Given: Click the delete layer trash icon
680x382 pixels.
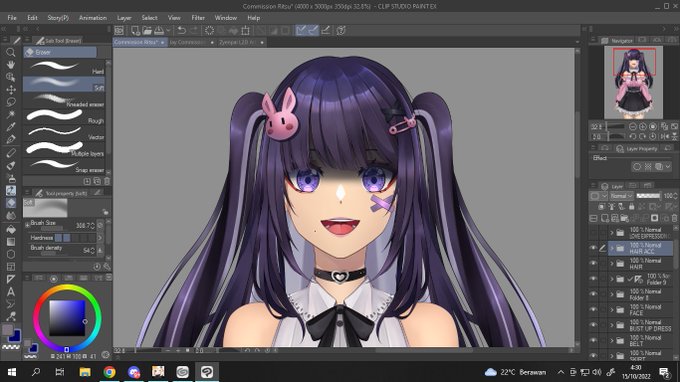Looking at the screenshot, I should pyautogui.click(x=674, y=218).
